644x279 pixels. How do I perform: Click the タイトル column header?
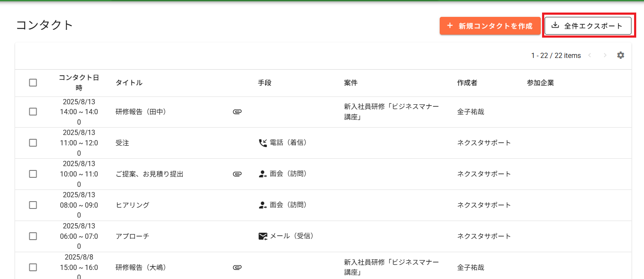[x=129, y=83]
